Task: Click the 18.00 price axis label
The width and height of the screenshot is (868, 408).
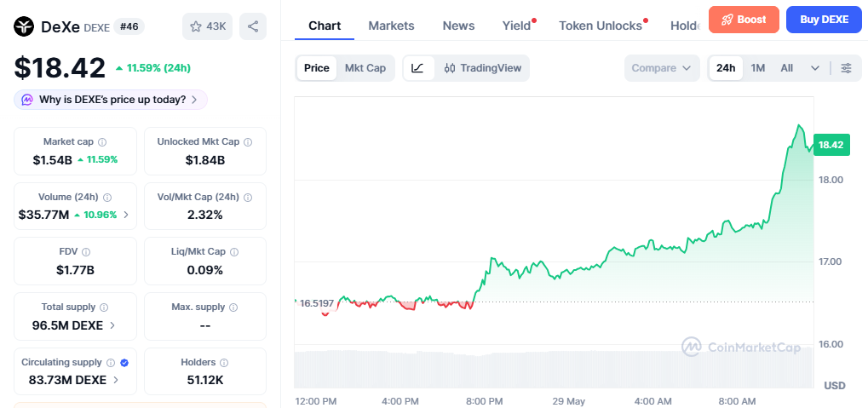Action: click(831, 180)
